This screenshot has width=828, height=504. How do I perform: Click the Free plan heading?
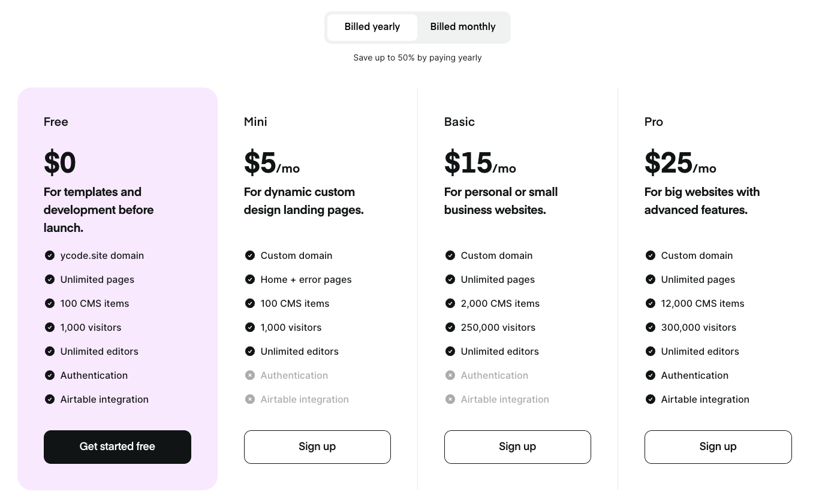pyautogui.click(x=56, y=122)
